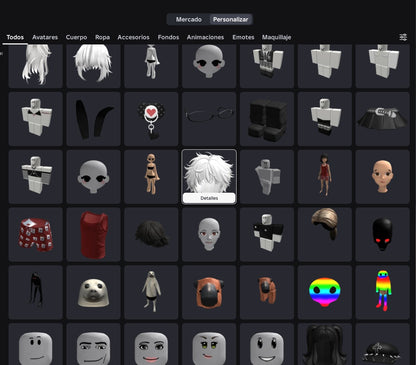Select the long white wavy hair item
The image size is (416, 365).
36,66
